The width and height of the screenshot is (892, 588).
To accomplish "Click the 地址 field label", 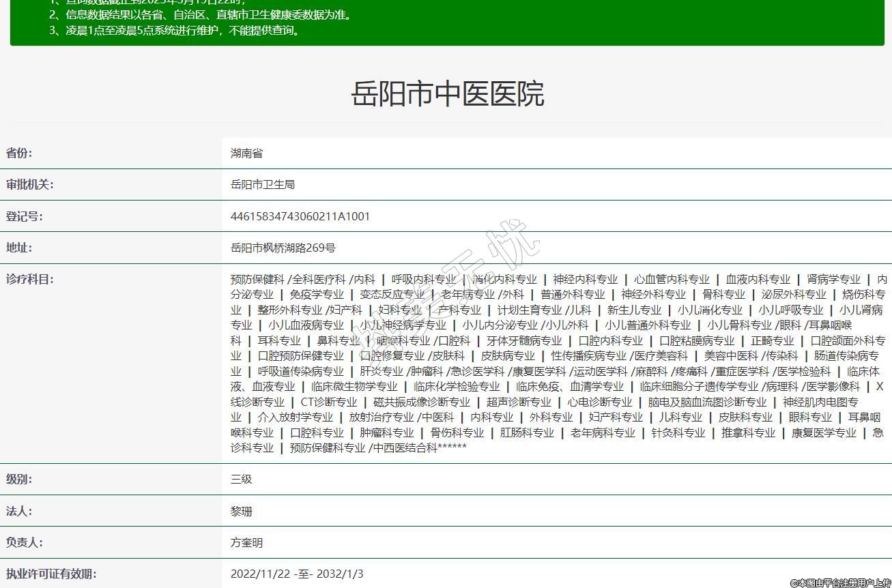I will (19, 248).
